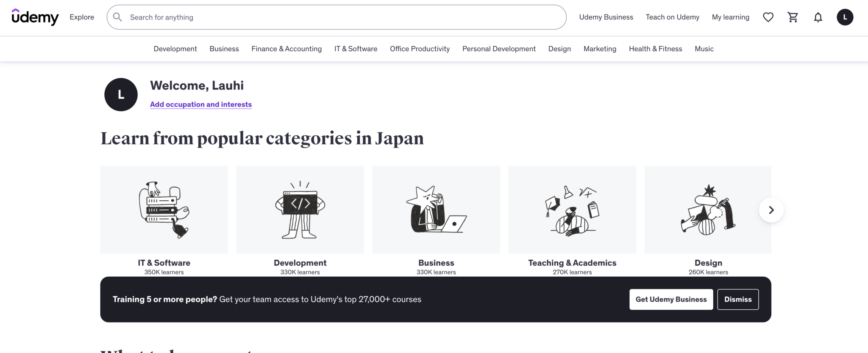Open the notifications bell
Screen dimensions: 868x353
(x=818, y=17)
